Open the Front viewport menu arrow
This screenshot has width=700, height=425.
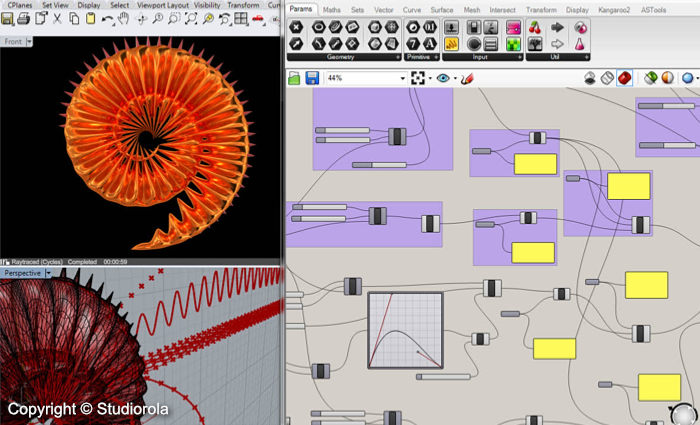pyautogui.click(x=29, y=42)
